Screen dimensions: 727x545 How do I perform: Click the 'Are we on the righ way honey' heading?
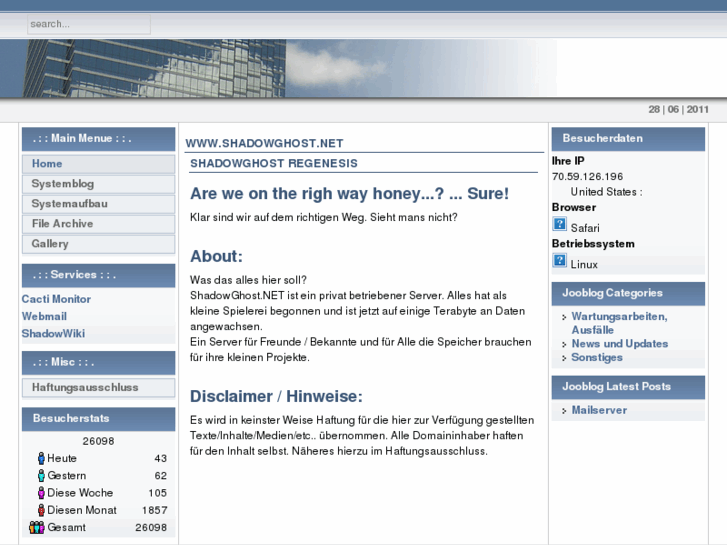point(349,193)
